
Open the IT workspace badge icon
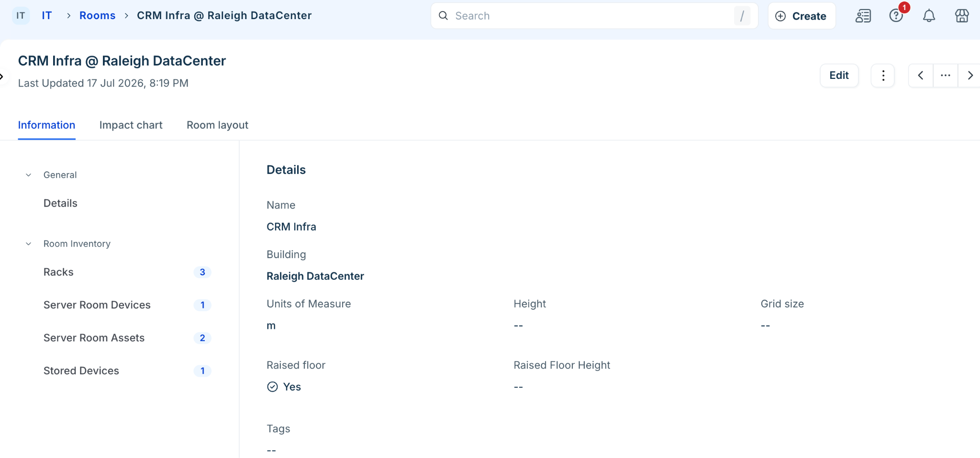(x=21, y=16)
